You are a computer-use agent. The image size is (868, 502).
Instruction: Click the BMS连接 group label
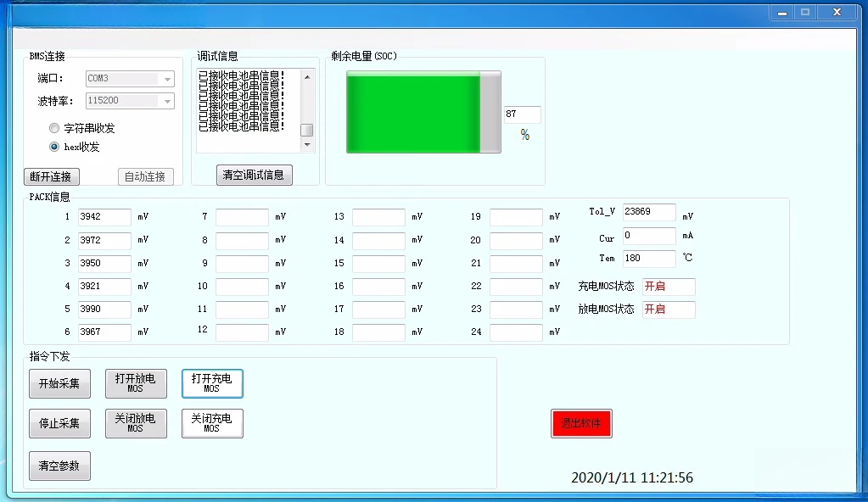[47, 57]
